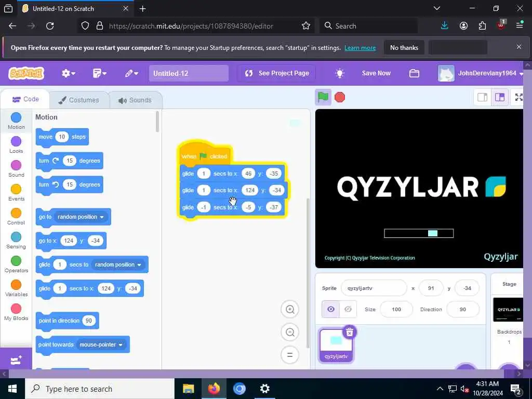Zoom in the code workspace
Viewport: 532px width, 399px height.
(290, 310)
